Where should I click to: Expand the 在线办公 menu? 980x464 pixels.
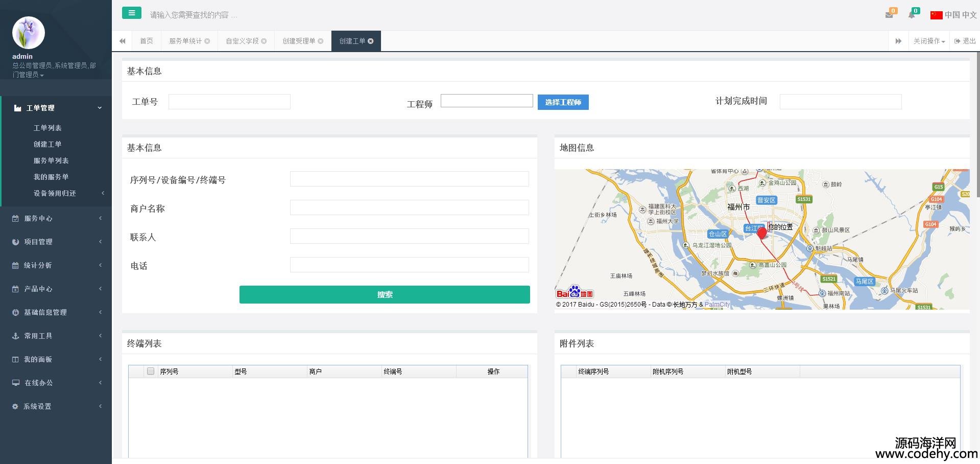click(x=56, y=383)
